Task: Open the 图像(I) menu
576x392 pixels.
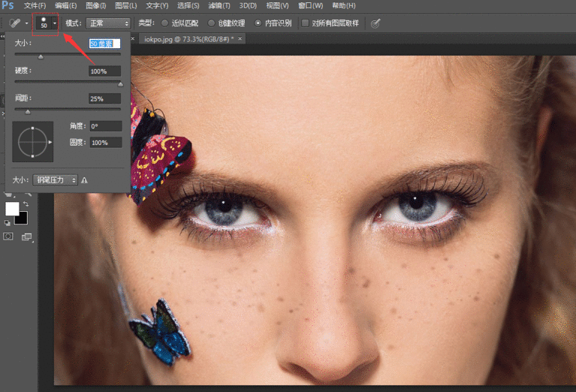Action: coord(95,6)
